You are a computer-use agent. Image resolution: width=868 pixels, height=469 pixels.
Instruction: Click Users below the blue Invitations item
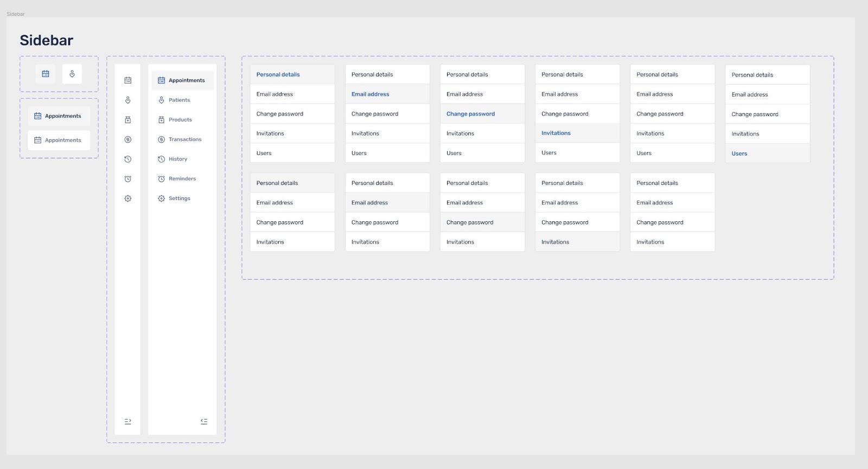click(577, 153)
